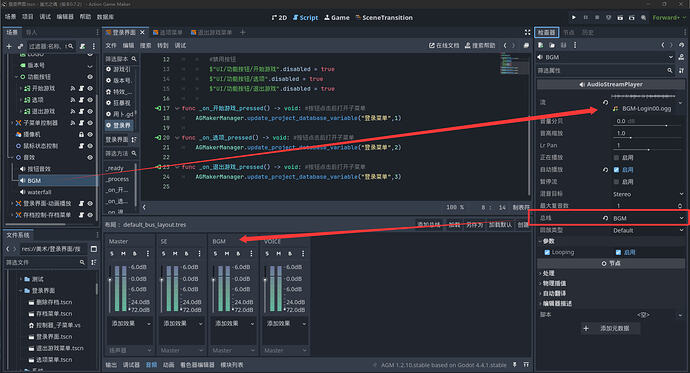Solo the Master audio bus
This screenshot has width=690, height=373.
click(112, 253)
